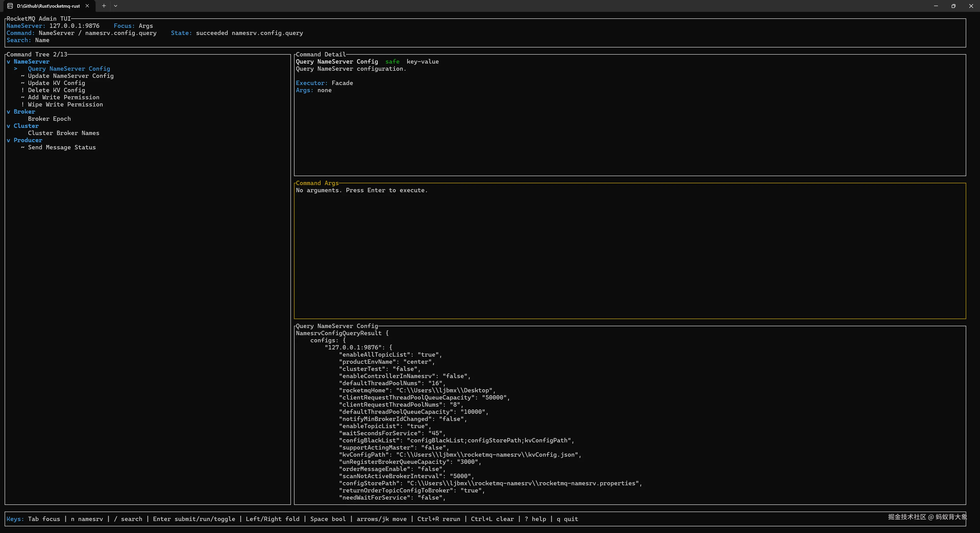
Task: Select Broker Epoch command
Action: pos(50,119)
